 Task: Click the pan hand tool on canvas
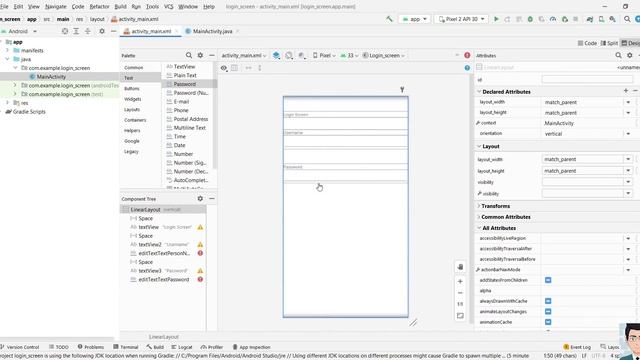click(460, 267)
